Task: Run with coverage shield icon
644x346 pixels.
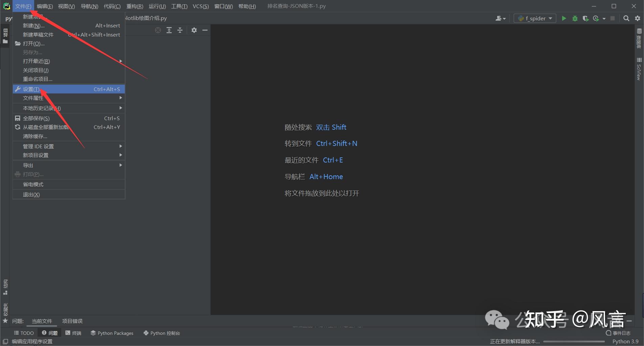Action: point(585,18)
